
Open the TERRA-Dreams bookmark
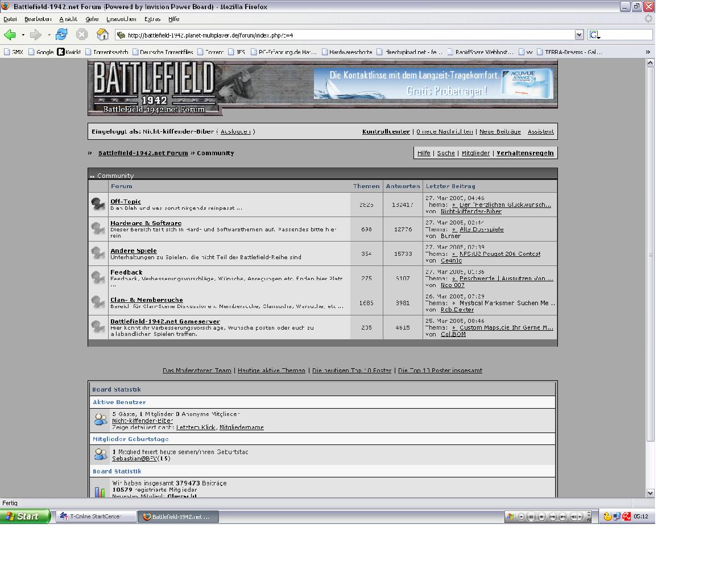pyautogui.click(x=569, y=52)
